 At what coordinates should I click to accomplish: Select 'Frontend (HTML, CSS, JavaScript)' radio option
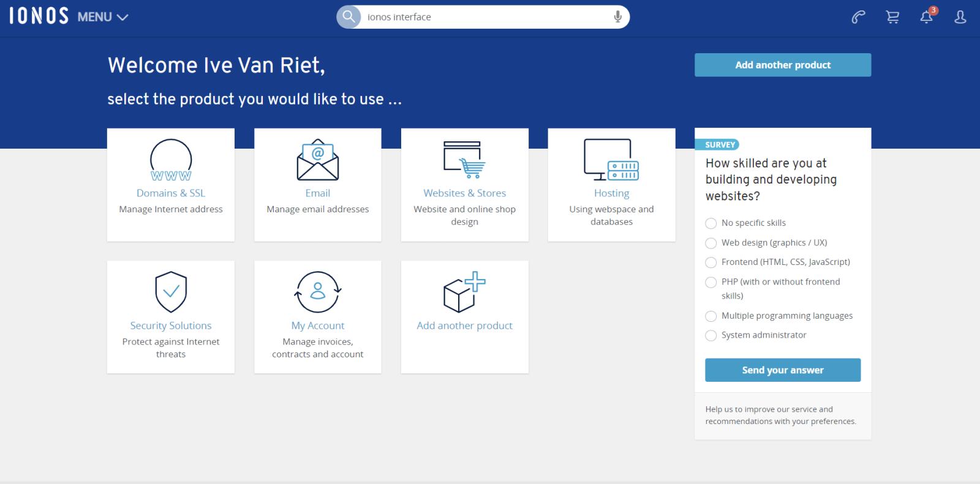click(710, 262)
